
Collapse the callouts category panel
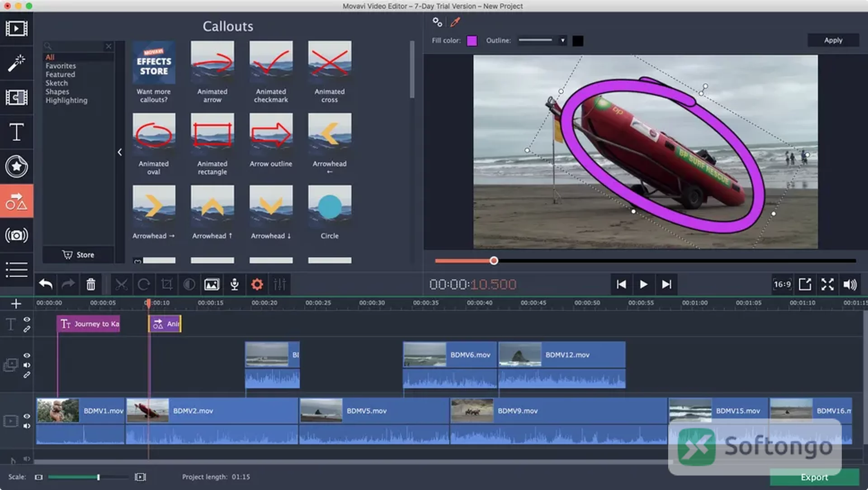pyautogui.click(x=120, y=152)
